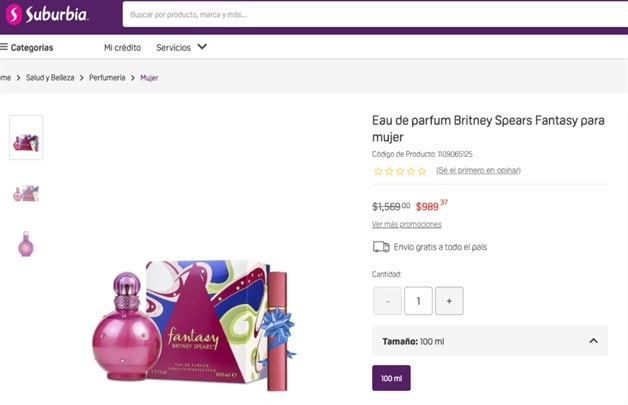The width and height of the screenshot is (628, 405).
Task: Rate the product one star
Action: [x=377, y=171]
